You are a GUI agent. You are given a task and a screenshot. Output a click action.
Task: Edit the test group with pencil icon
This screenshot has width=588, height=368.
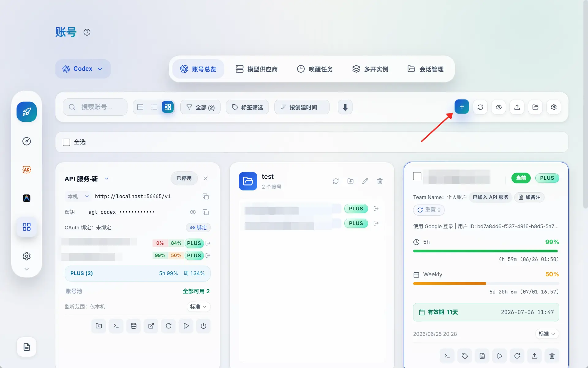tap(365, 181)
